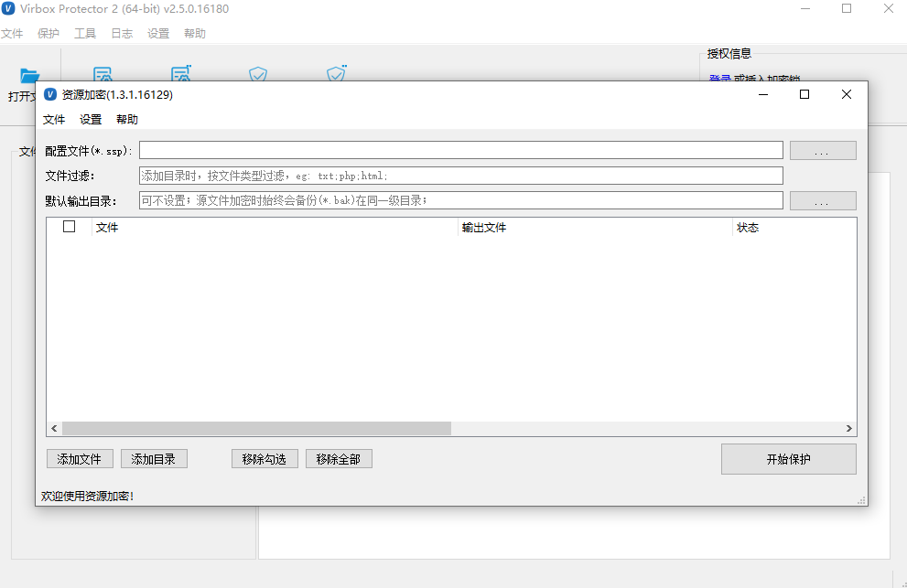Minimize the resource encryption dialog
The height and width of the screenshot is (588, 907).
click(763, 94)
